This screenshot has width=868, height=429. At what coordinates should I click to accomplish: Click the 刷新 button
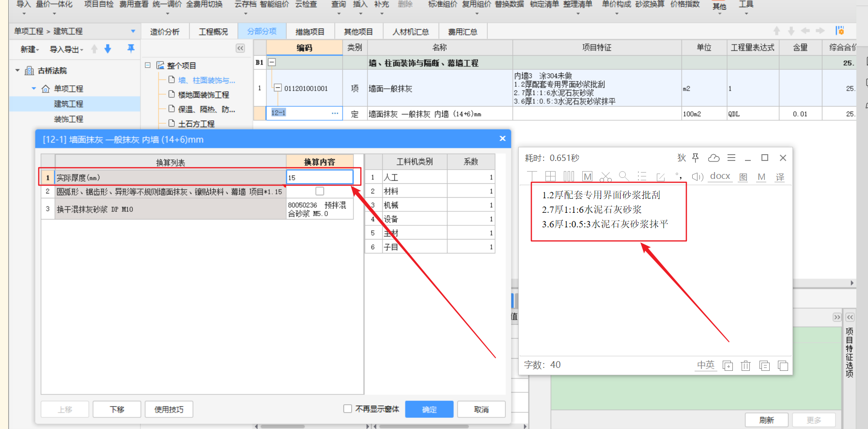(x=766, y=420)
